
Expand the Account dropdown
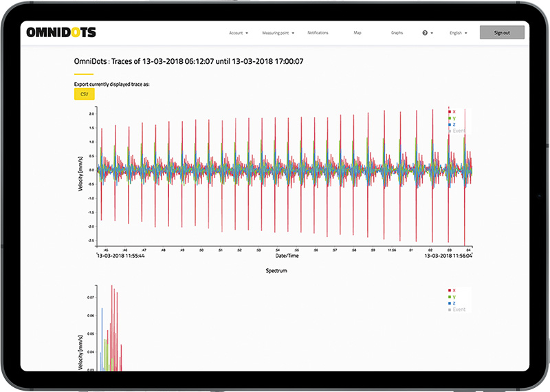[x=238, y=32]
